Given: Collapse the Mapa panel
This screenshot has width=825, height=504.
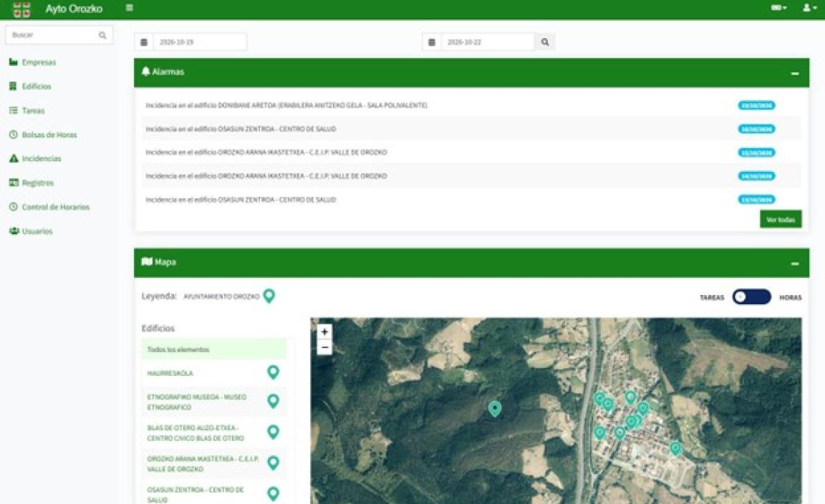Looking at the screenshot, I should pyautogui.click(x=794, y=263).
